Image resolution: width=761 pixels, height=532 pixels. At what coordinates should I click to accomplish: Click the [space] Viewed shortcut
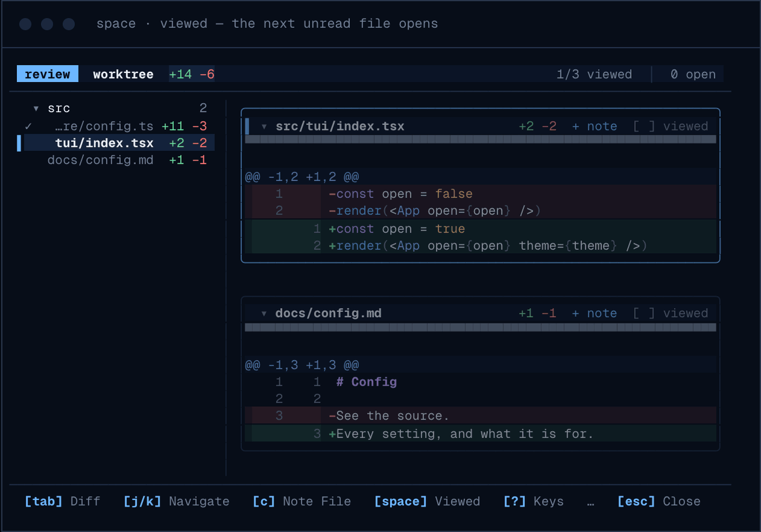427,501
